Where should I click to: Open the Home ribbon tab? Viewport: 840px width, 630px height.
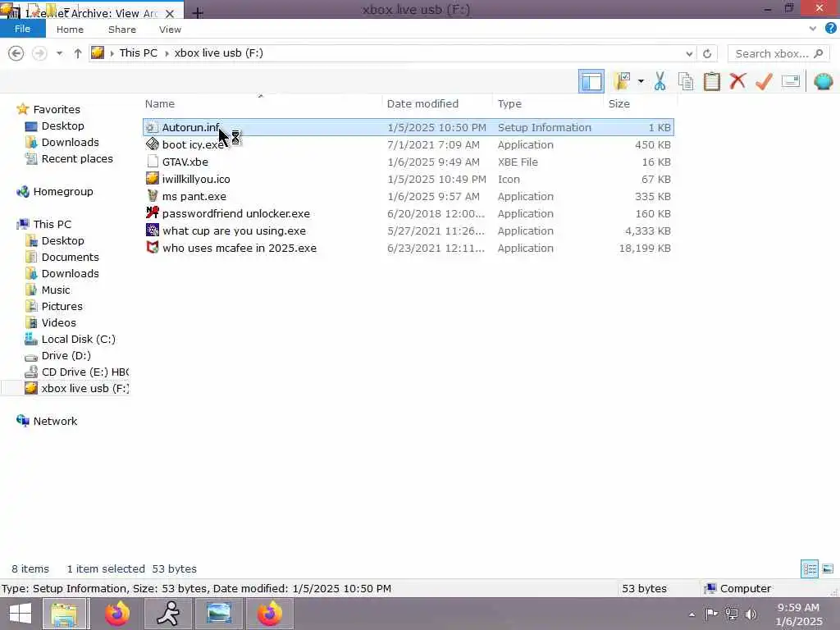pos(70,30)
